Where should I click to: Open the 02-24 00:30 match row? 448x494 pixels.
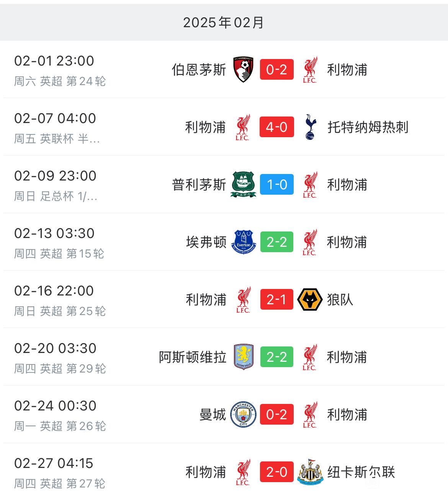coord(224,414)
